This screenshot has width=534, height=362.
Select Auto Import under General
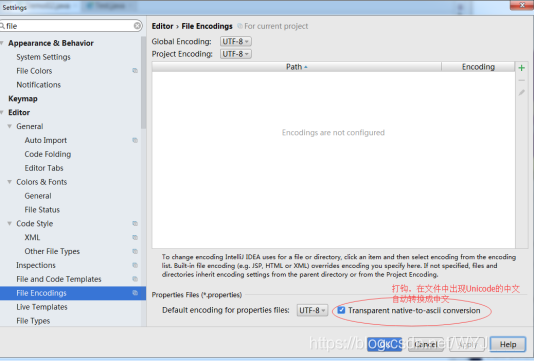[46, 140]
